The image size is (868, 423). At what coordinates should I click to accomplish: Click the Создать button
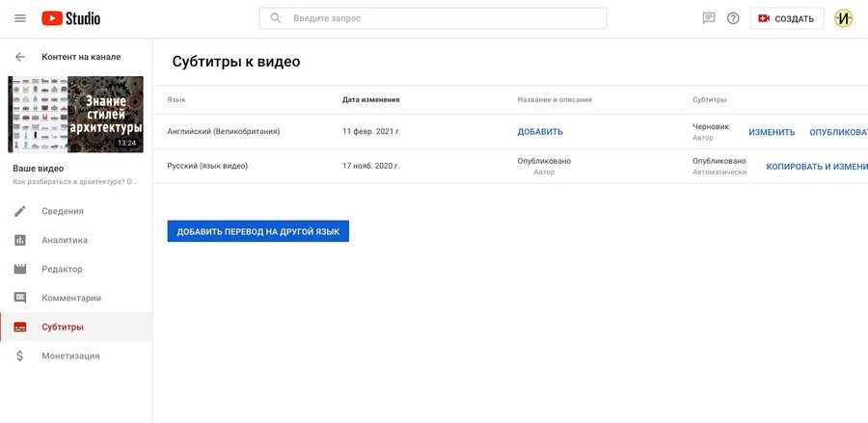787,18
